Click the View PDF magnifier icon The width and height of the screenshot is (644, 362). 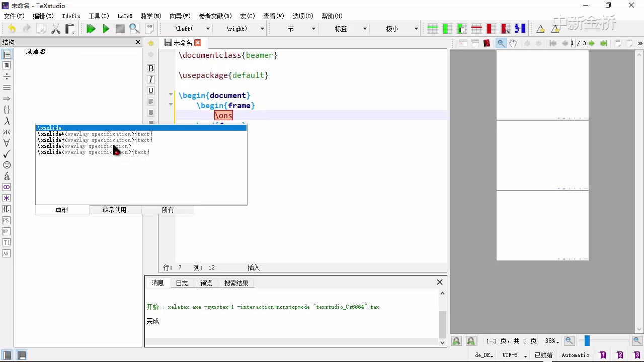point(134,29)
